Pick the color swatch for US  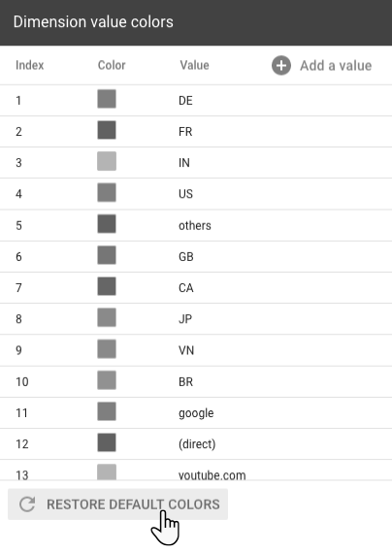click(x=107, y=192)
